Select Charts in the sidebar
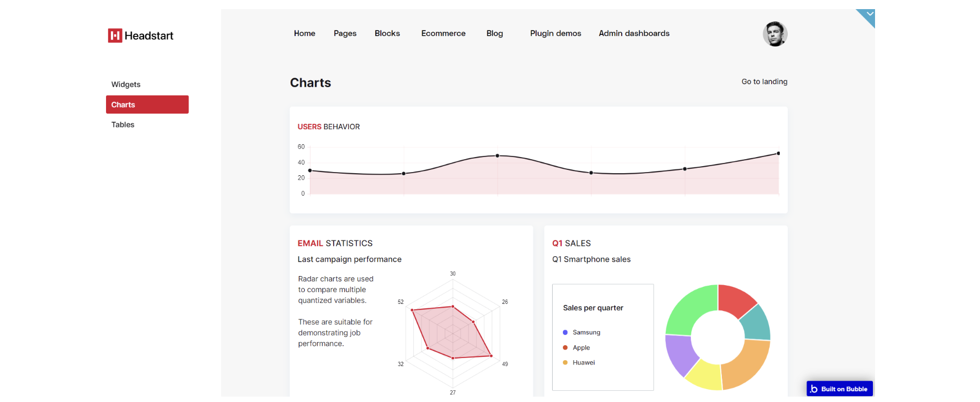Image resolution: width=980 pixels, height=402 pixels. click(x=147, y=105)
